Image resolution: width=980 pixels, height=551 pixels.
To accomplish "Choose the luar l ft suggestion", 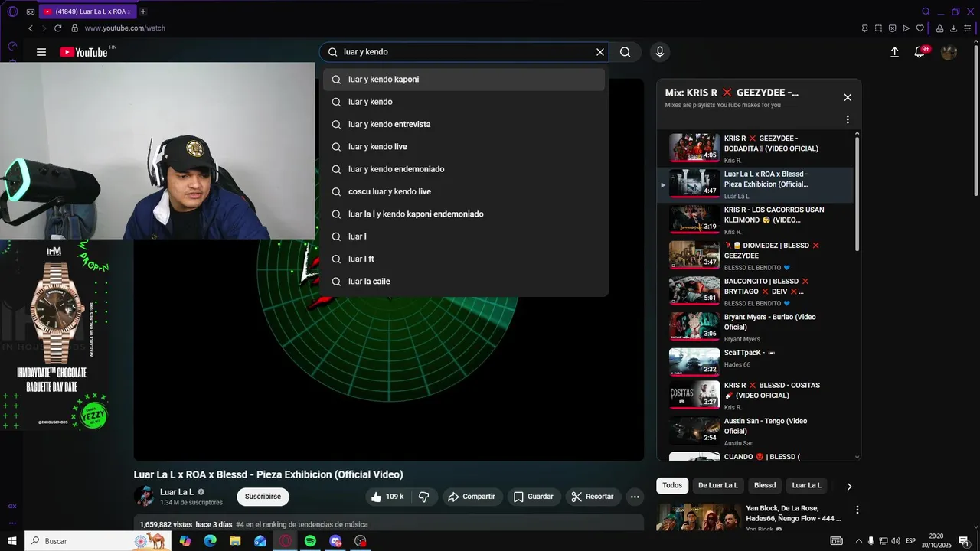I will (x=464, y=259).
